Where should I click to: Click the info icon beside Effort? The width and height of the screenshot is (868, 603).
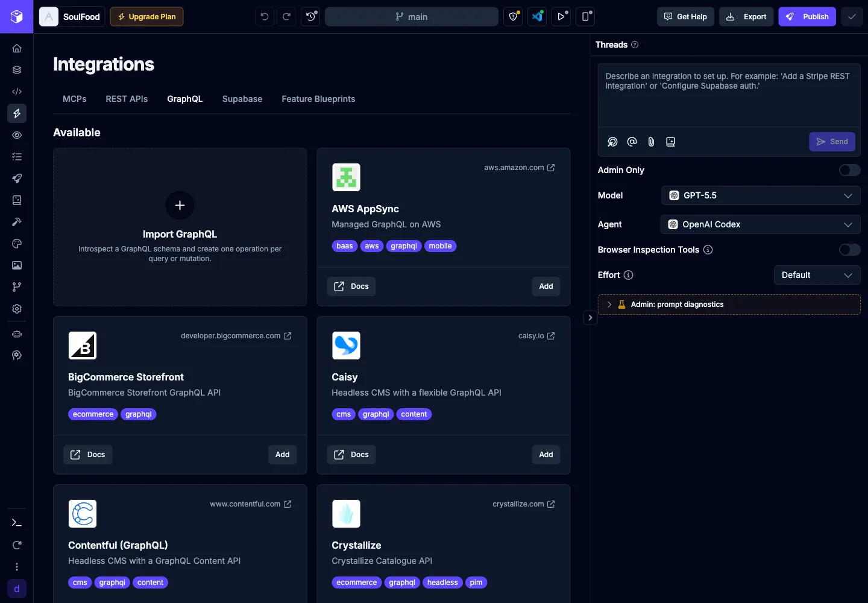(629, 275)
